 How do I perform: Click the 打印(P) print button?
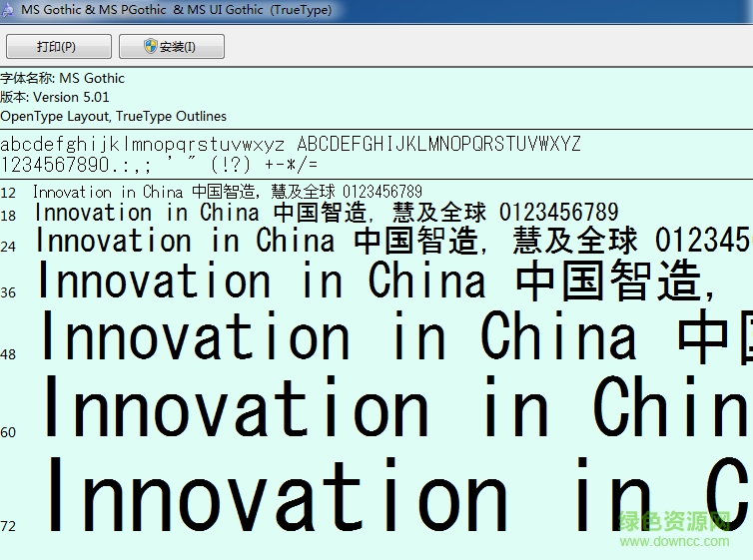click(59, 47)
